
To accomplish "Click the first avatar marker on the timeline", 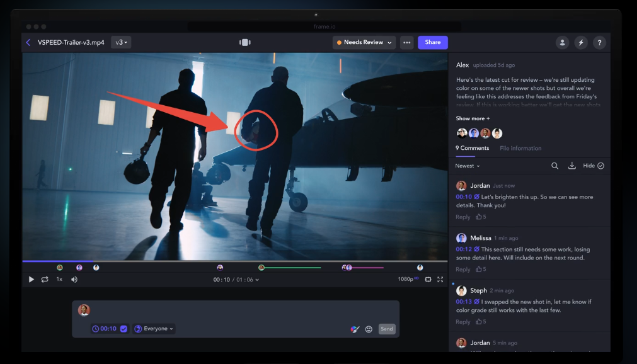I will coord(60,267).
